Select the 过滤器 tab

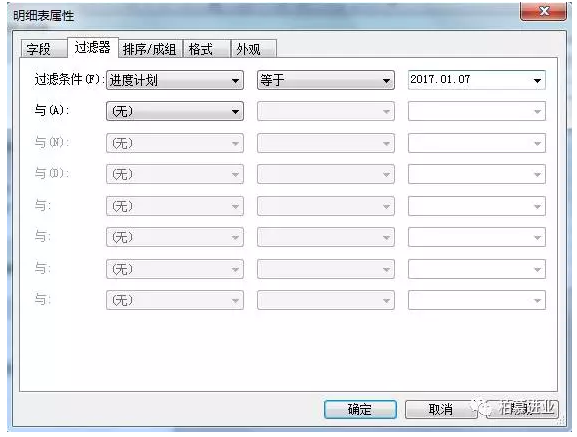point(93,47)
